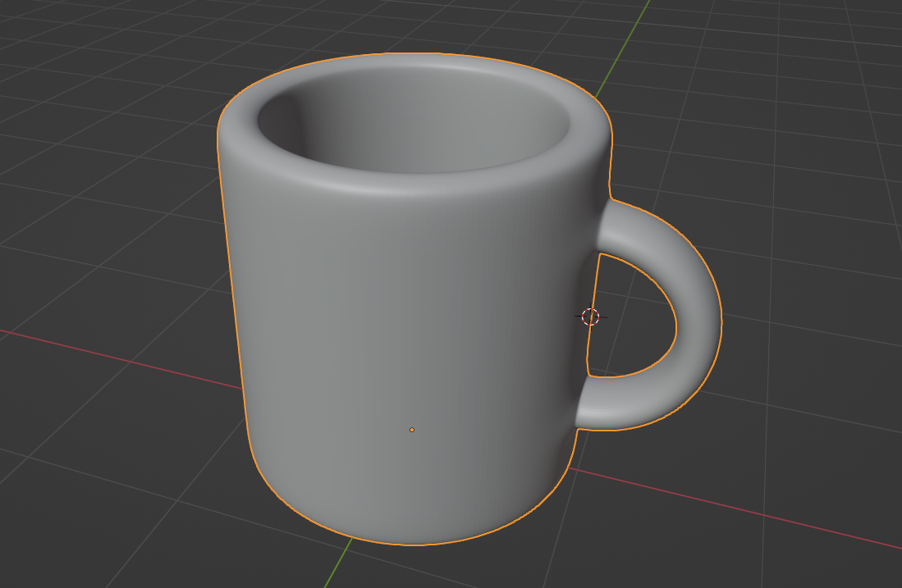
Task: Click the orange object origin dot
Action: coord(412,430)
